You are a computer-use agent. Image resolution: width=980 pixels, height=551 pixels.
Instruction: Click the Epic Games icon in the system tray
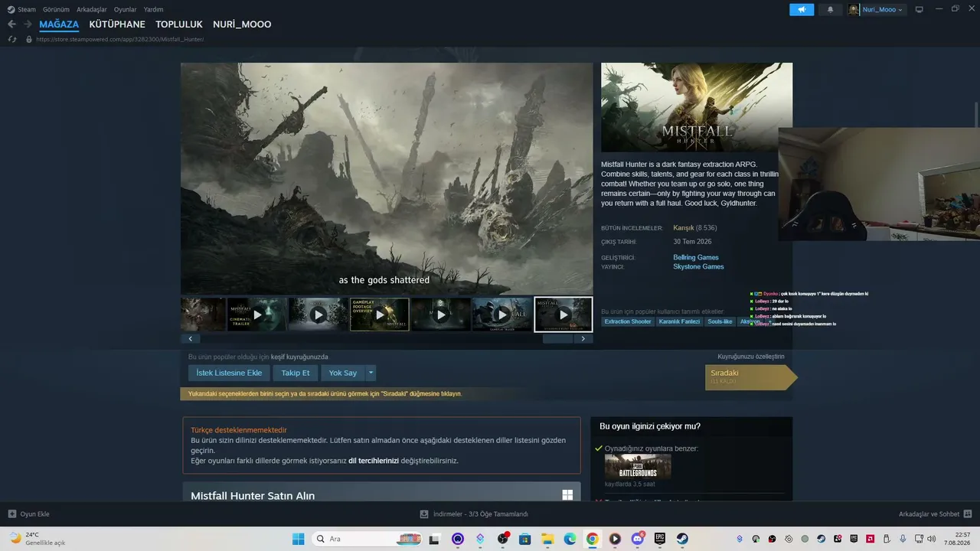point(854,539)
